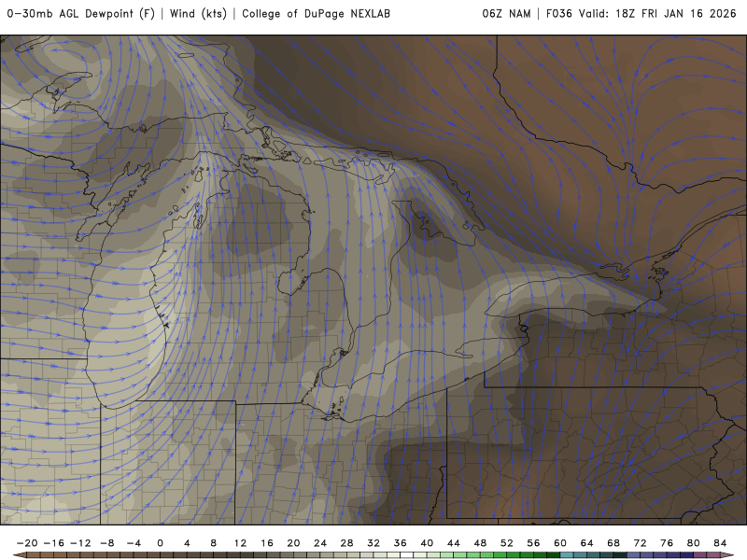Viewport: 747px width, 560px height.
Task: Click the '76' value on the color scale
Action: point(667,543)
